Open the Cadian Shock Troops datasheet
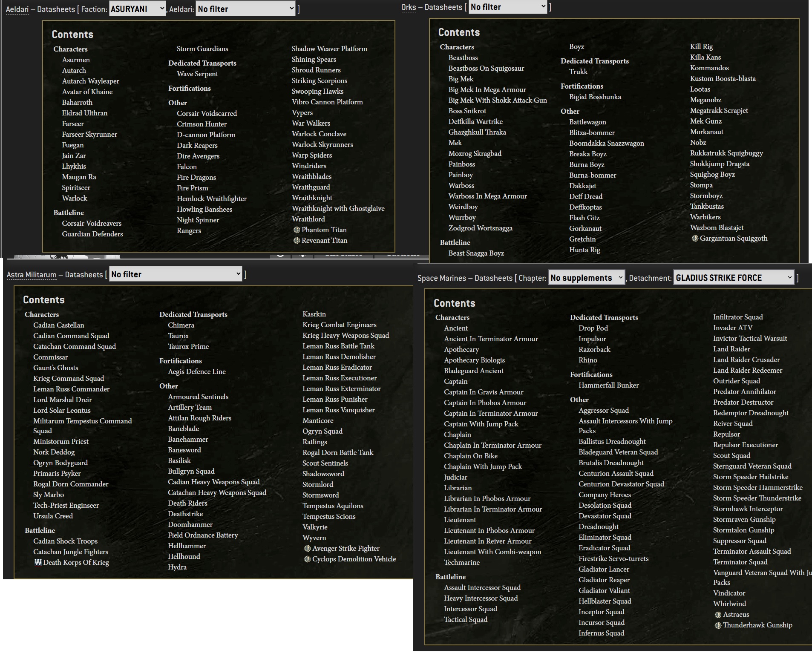This screenshot has height=653, width=812. [x=65, y=541]
